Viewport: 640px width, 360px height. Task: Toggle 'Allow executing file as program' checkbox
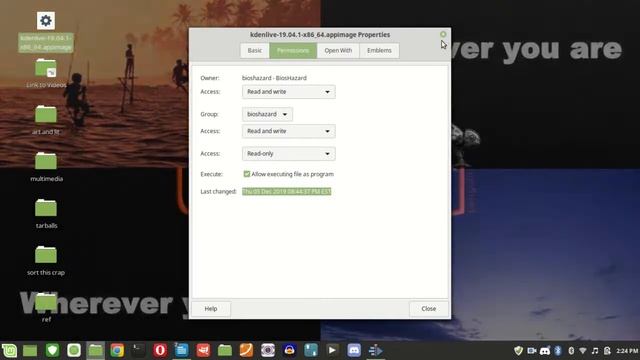tap(247, 174)
